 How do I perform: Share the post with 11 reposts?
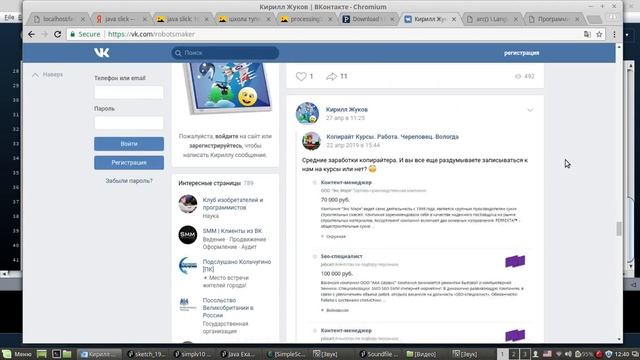[331, 76]
